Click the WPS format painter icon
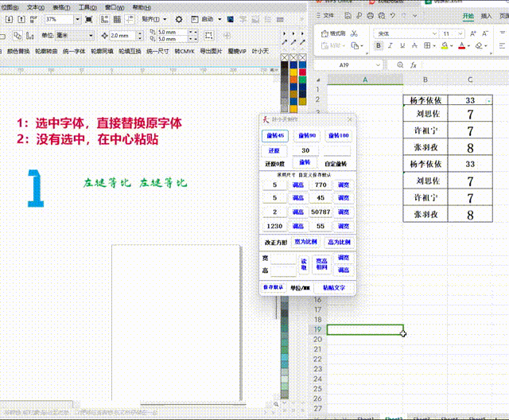Image resolution: width=509 pixels, height=420 pixels. [x=333, y=33]
